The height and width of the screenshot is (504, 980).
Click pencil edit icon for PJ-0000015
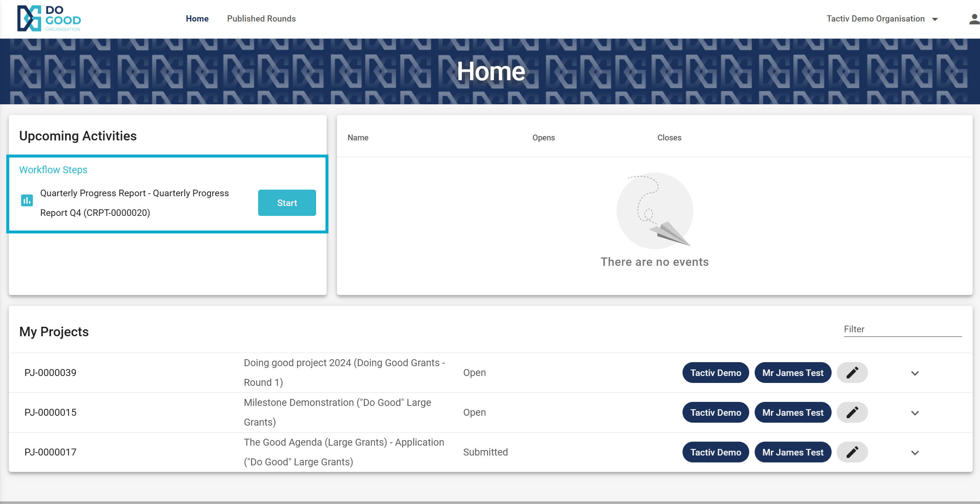pos(852,412)
